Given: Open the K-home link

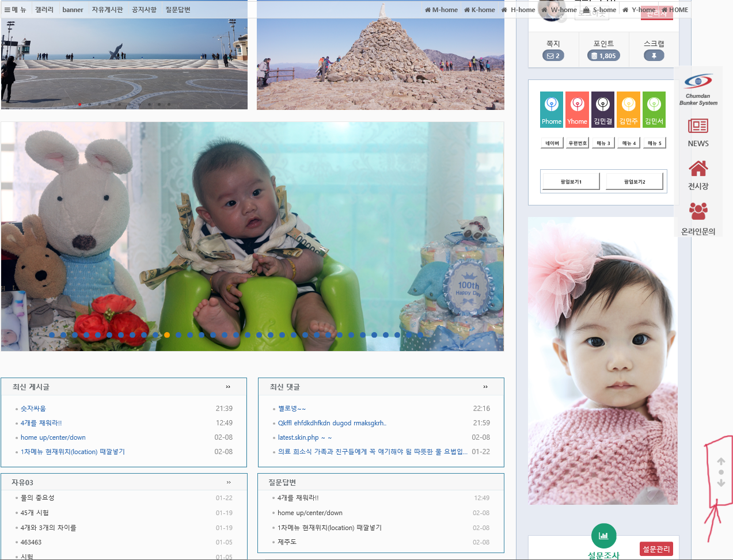Looking at the screenshot, I should tap(480, 10).
